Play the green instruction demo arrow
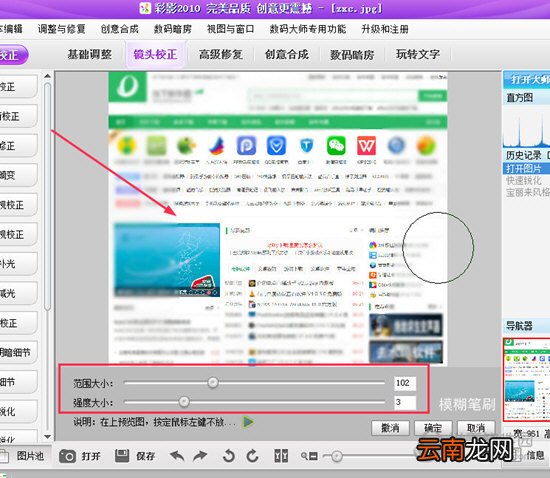The image size is (550, 478). 248,422
